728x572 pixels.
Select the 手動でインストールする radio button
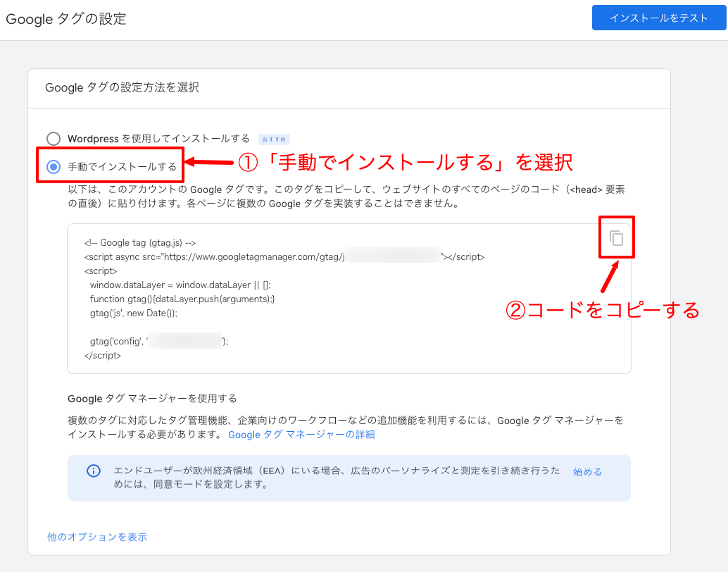54,166
